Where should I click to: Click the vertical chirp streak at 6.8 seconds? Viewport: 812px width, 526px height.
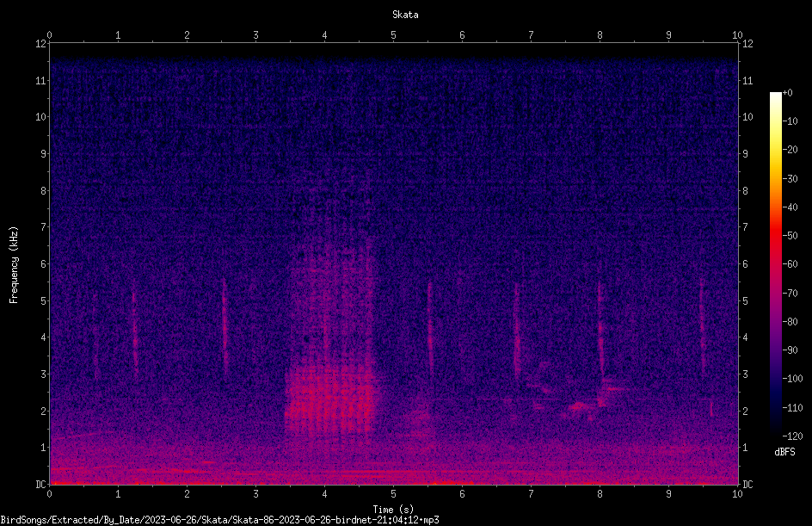tap(516, 331)
